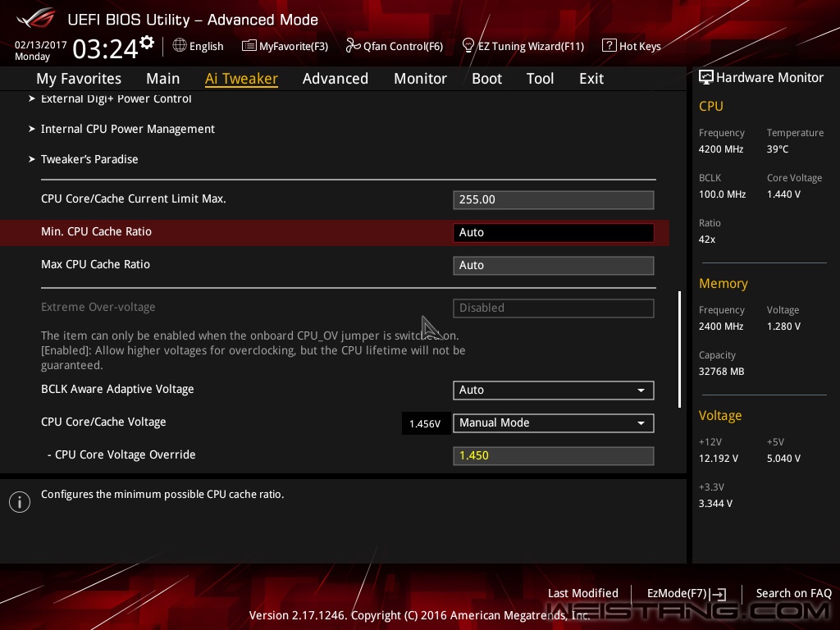Click the Hardware Monitor screen icon
The image size is (840, 630).
coord(706,78)
